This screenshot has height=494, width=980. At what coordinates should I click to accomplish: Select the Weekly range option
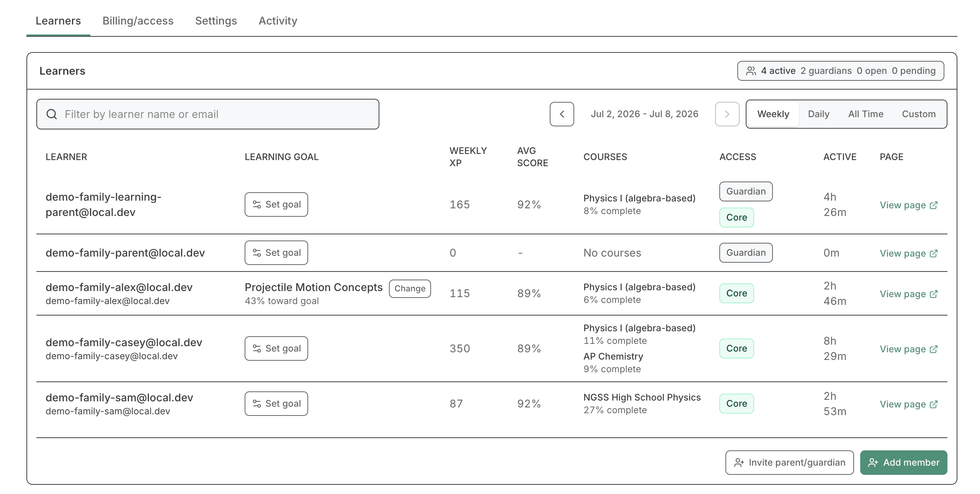pos(773,114)
